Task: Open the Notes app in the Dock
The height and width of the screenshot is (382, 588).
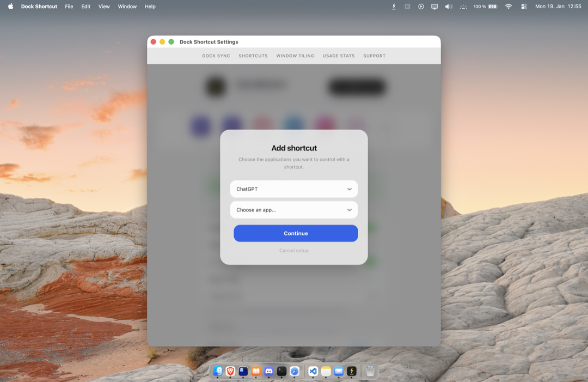Action: click(x=327, y=372)
